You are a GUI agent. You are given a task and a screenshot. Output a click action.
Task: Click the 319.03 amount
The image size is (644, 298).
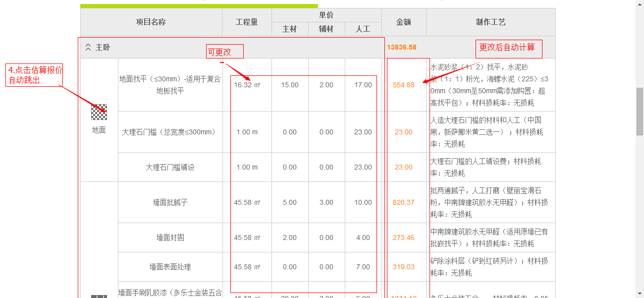tap(404, 267)
